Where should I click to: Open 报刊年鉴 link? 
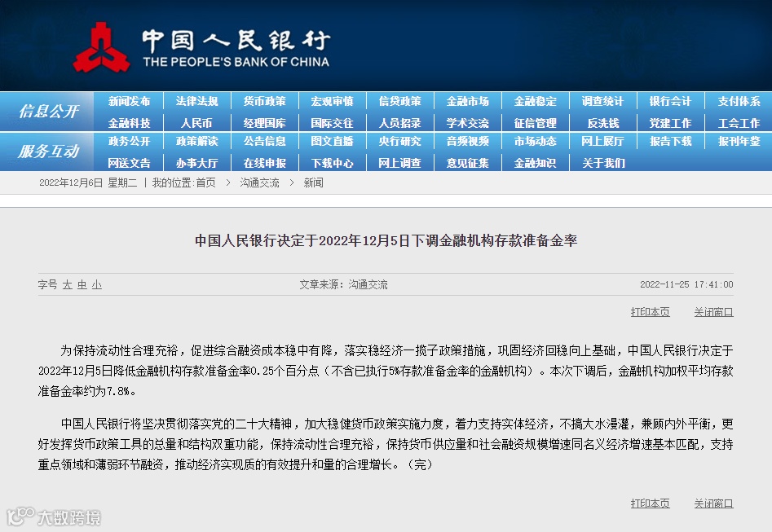tap(739, 141)
